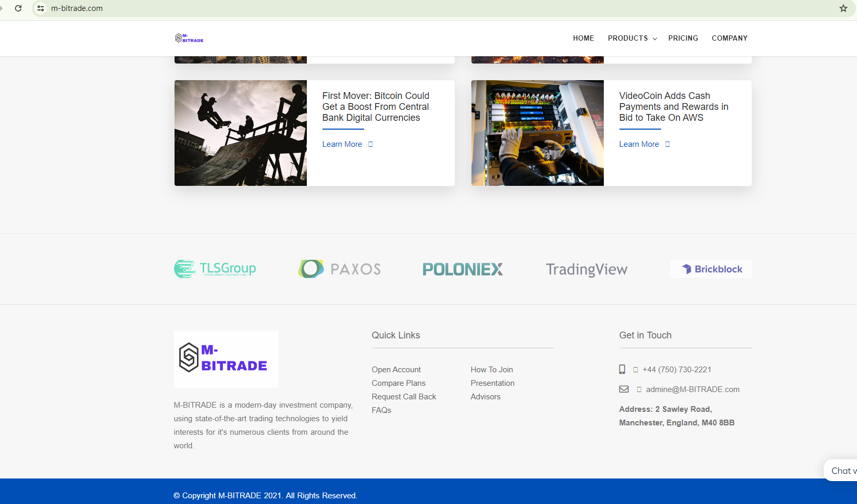Click the TLSGroup partner logo
This screenshot has height=504, width=857.
tap(215, 269)
